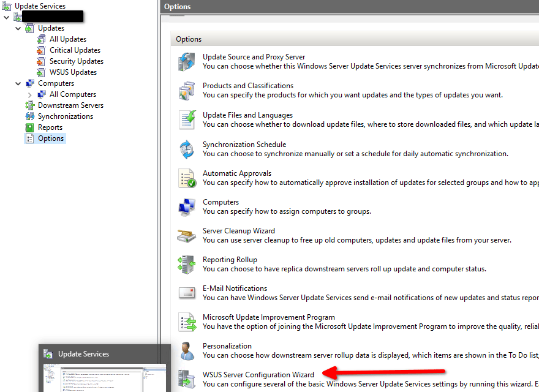
Task: Collapse the Updates tree node
Action: click(x=18, y=28)
